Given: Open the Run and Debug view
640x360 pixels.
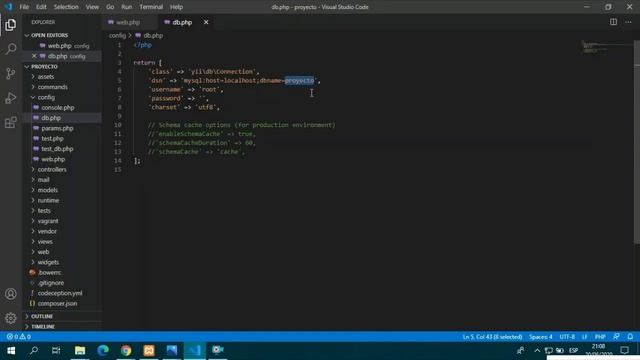Looking at the screenshot, I should [x=11, y=98].
